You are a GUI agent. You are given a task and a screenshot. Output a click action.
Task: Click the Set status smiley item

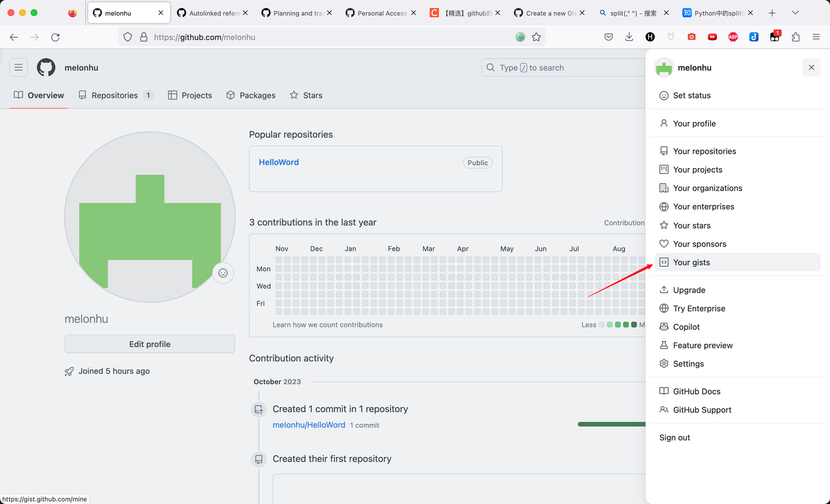pyautogui.click(x=738, y=96)
